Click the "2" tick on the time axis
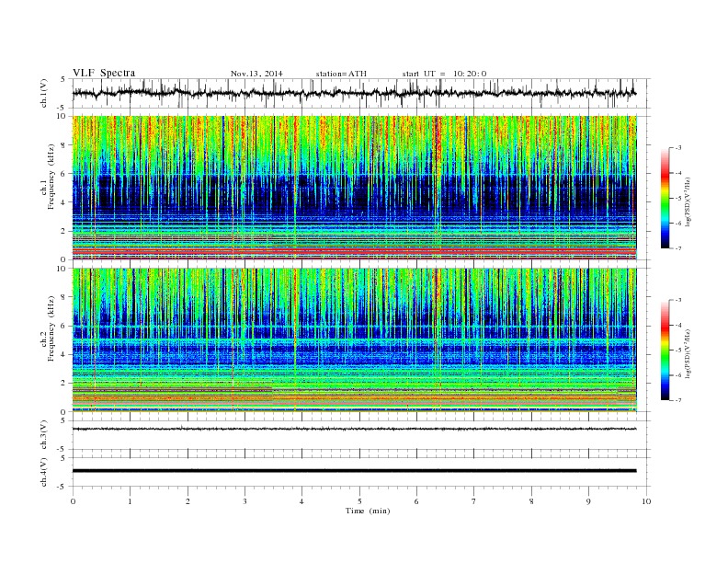The image size is (728, 563). [188, 501]
